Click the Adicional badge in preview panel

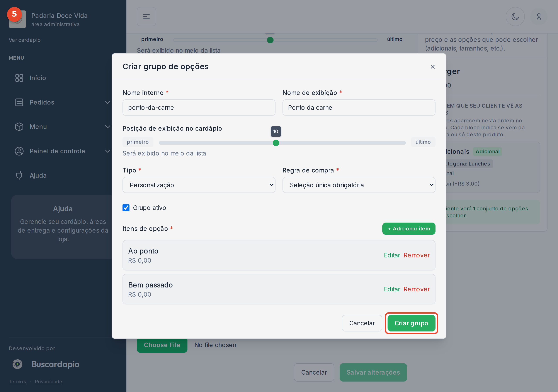pyautogui.click(x=488, y=152)
